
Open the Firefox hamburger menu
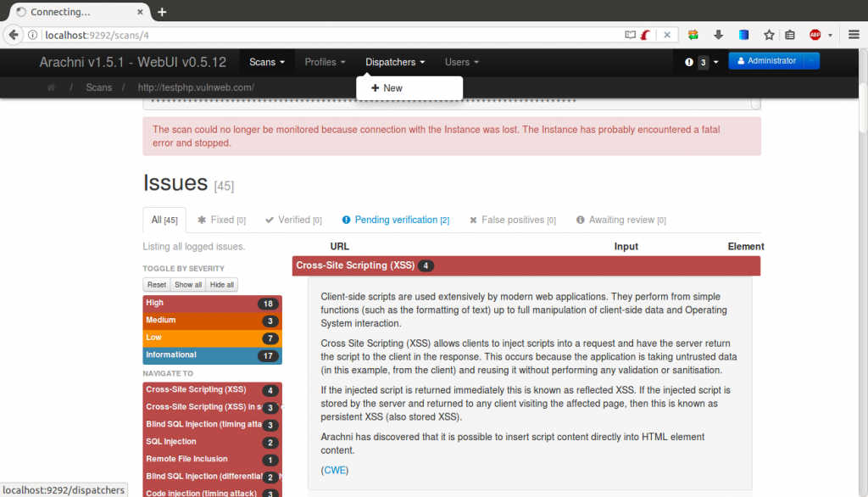pyautogui.click(x=853, y=35)
